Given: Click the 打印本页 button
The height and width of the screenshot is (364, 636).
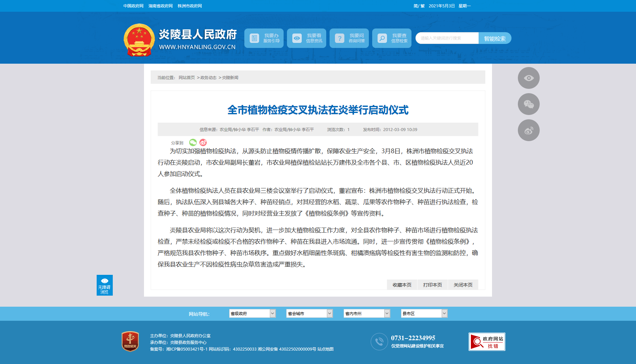Looking at the screenshot, I should coord(432,285).
